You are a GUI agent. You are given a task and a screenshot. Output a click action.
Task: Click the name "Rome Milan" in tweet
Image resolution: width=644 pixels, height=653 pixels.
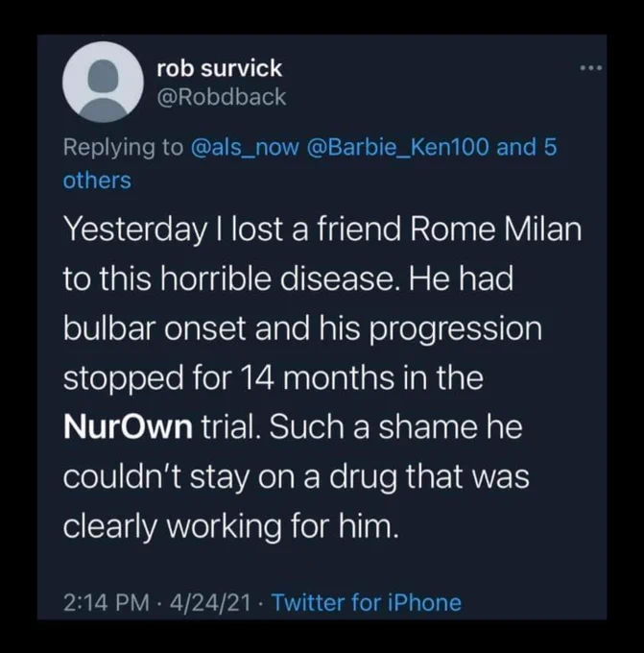pos(496,230)
